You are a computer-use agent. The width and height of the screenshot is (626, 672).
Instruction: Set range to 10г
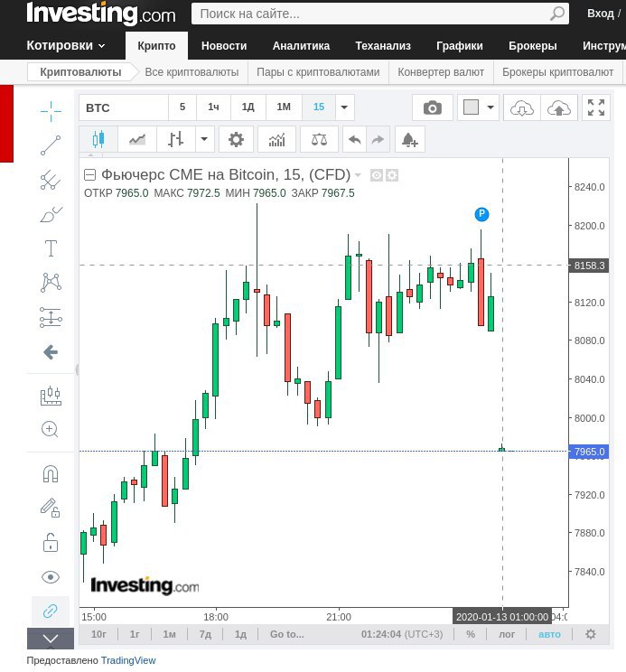(98, 634)
